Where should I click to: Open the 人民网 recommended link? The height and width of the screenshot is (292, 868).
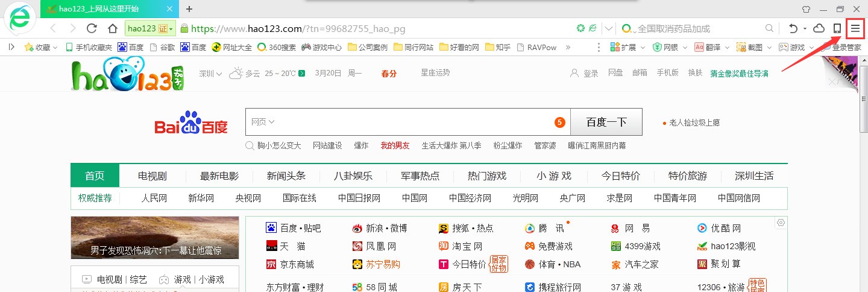point(154,198)
